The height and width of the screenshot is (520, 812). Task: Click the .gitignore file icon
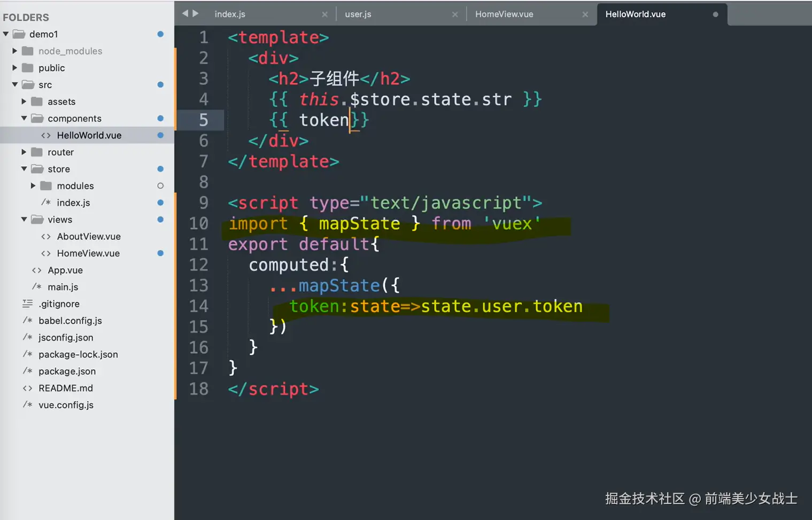(x=28, y=304)
